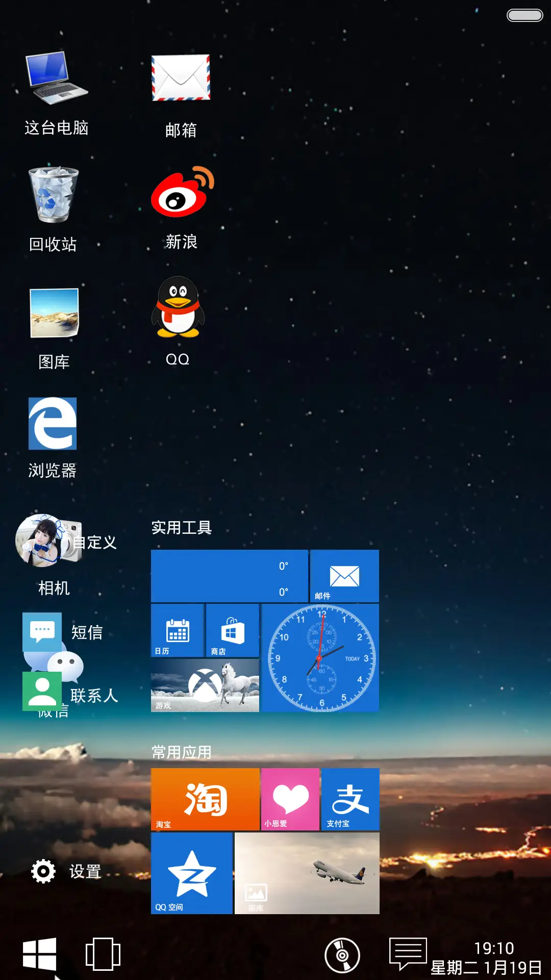The height and width of the screenshot is (980, 551).
Task: Open the 邮件 mail tile
Action: (344, 576)
